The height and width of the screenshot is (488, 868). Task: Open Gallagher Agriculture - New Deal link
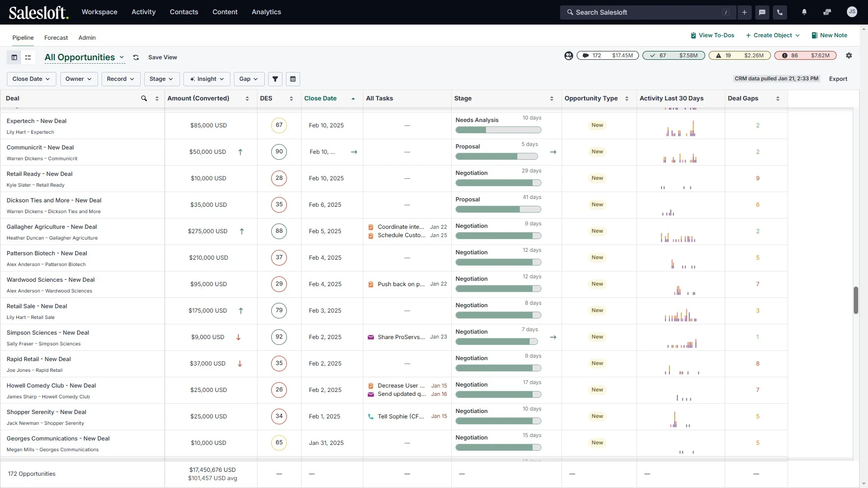click(52, 227)
